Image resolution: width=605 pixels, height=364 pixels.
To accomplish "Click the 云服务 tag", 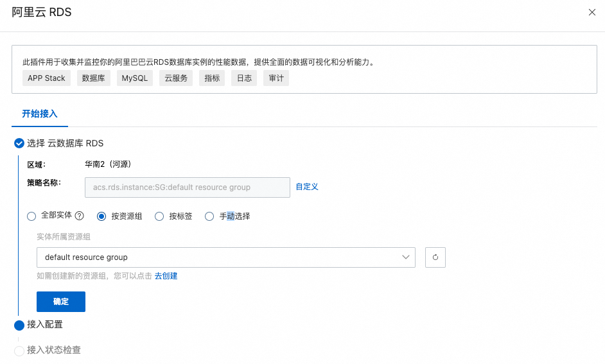I will (176, 78).
